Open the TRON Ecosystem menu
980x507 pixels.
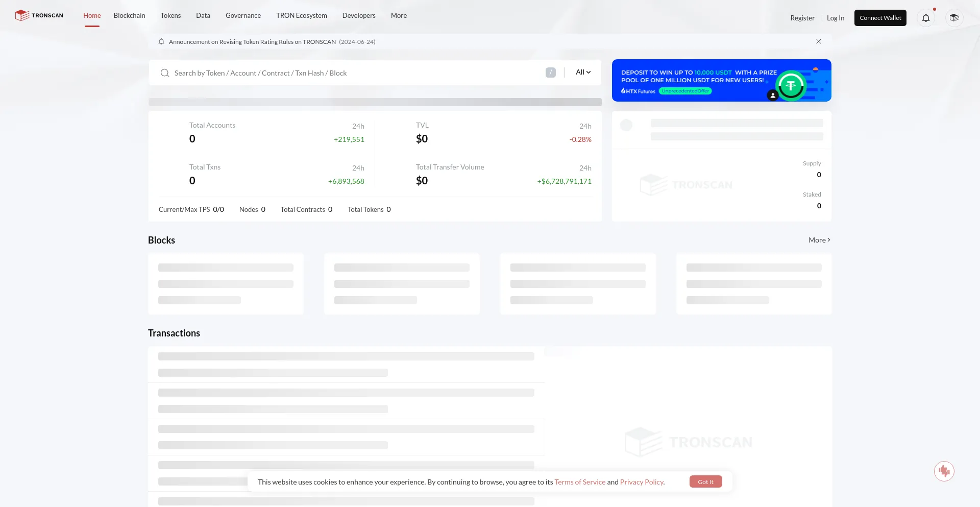[x=302, y=15]
